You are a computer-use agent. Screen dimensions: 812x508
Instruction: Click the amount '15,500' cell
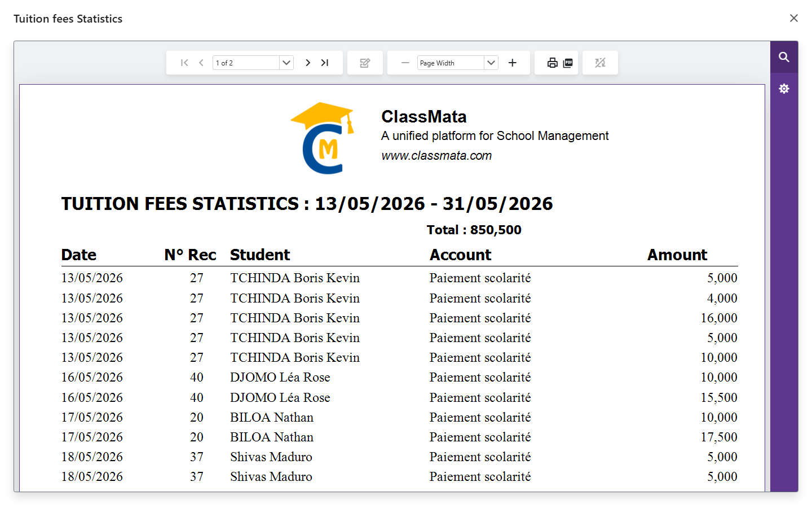click(x=719, y=397)
